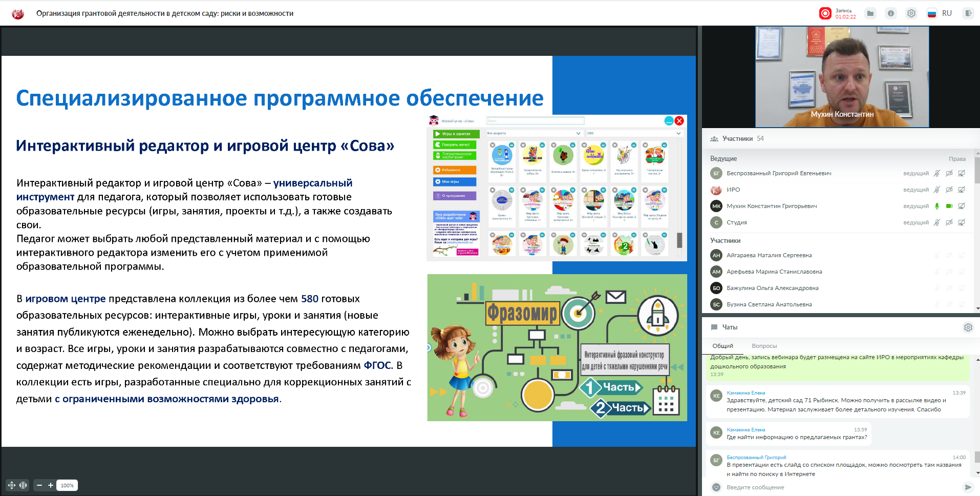980x496 pixels.
Task: Click the МК avatar of Мухин Константин
Action: coord(716,206)
